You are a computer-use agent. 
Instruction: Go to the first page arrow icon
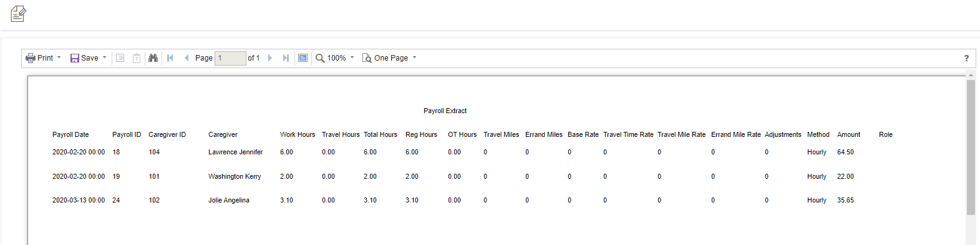click(x=170, y=58)
